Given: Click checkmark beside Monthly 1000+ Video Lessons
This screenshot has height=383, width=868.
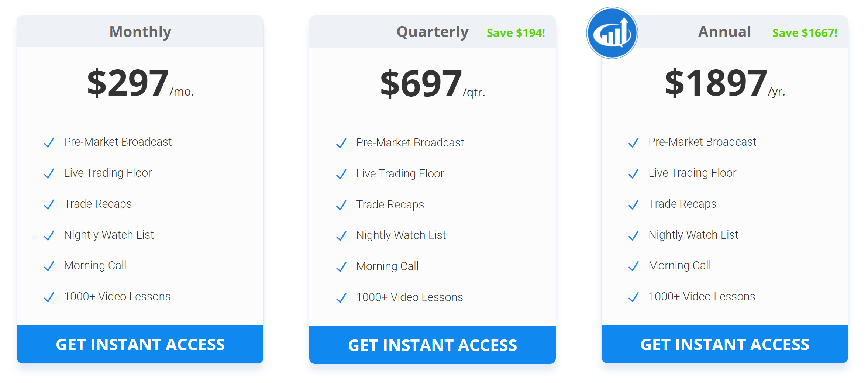Looking at the screenshot, I should coord(49,297).
